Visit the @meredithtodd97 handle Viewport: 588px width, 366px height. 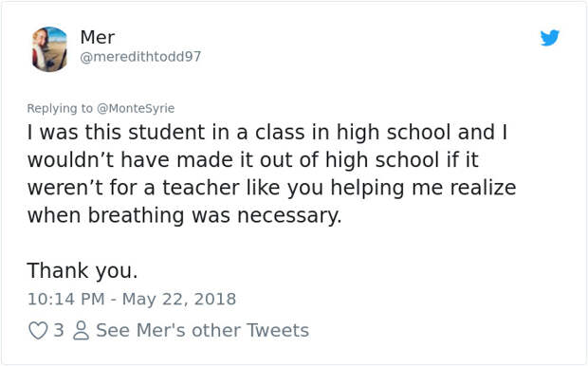pos(140,57)
